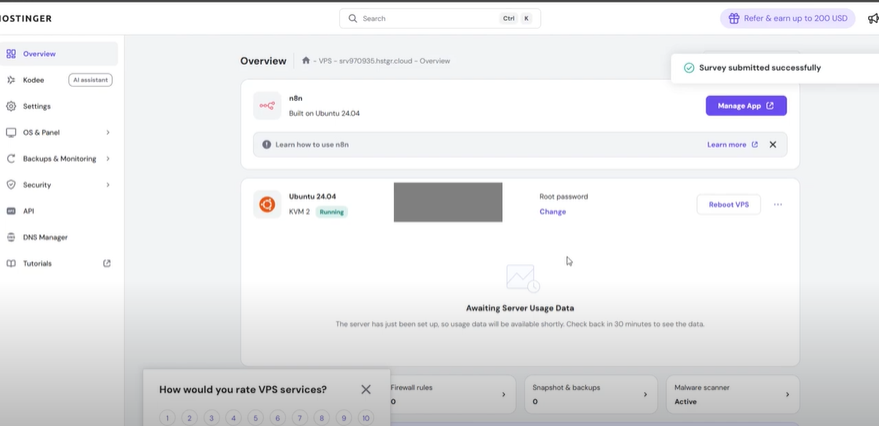Click the gift icon in referral banner
879x426 pixels.
coord(734,18)
